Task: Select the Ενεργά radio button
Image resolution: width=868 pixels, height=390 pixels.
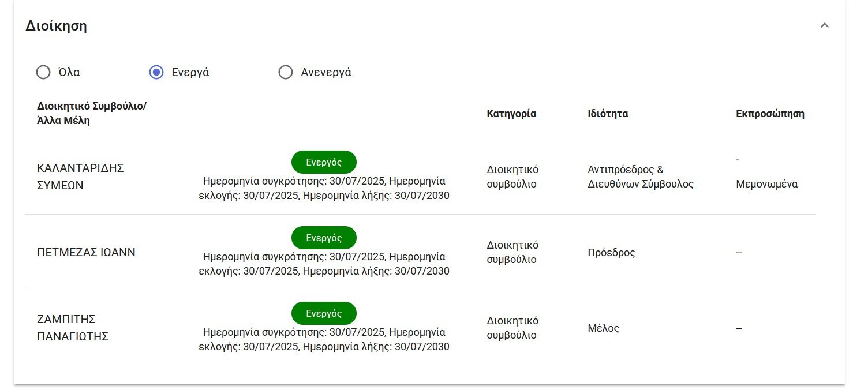Action: [156, 72]
